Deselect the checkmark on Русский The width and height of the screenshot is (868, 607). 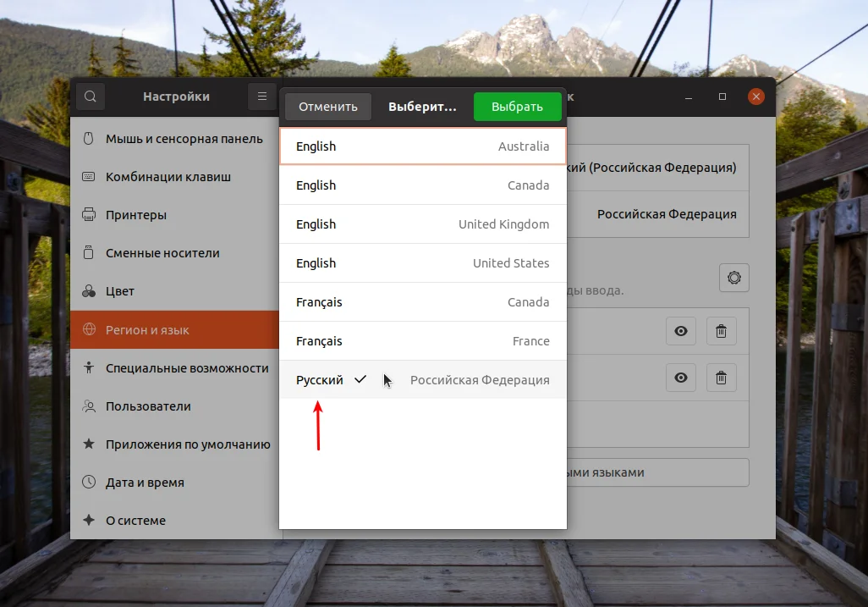(x=360, y=379)
